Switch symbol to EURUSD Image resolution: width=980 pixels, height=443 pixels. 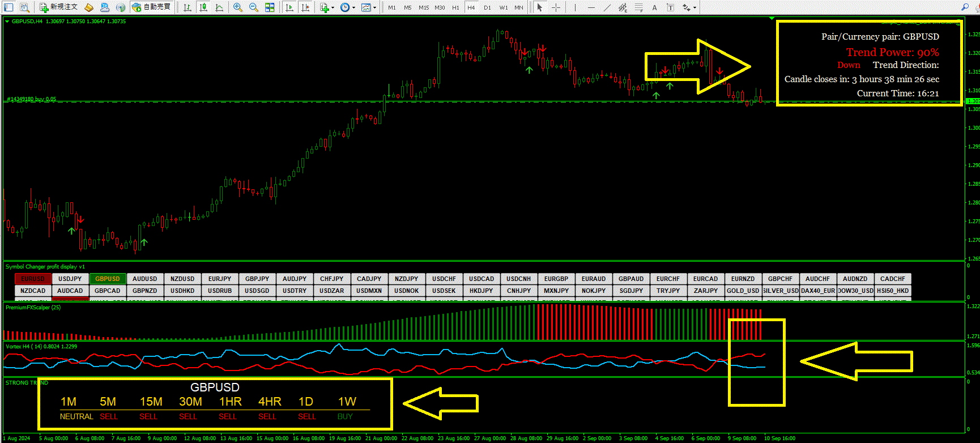pyautogui.click(x=33, y=279)
